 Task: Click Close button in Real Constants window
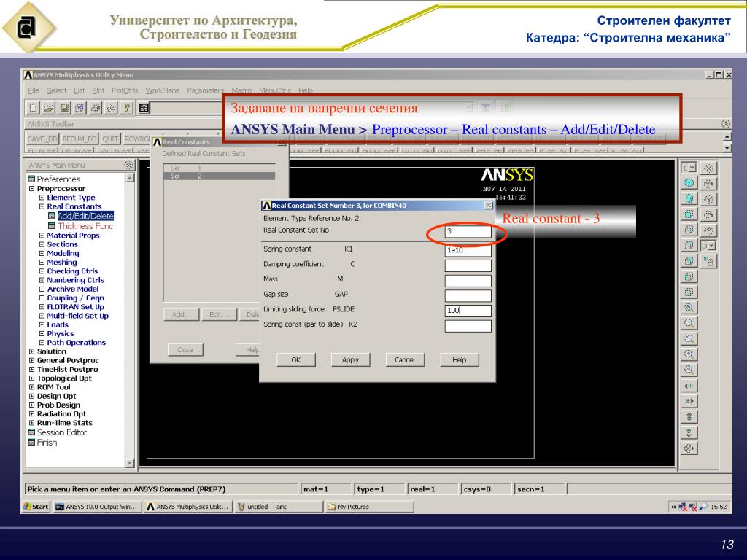pyautogui.click(x=185, y=350)
